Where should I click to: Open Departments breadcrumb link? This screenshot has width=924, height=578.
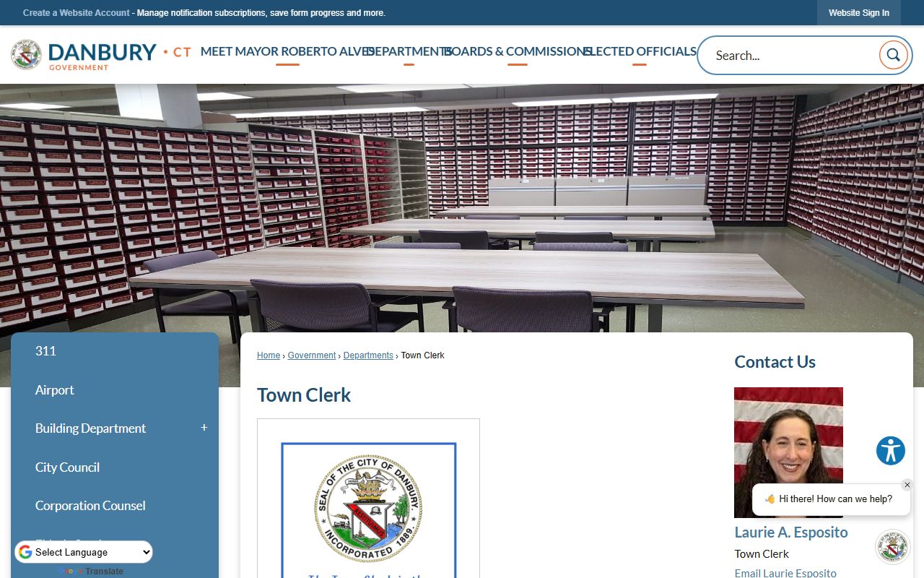(x=368, y=355)
